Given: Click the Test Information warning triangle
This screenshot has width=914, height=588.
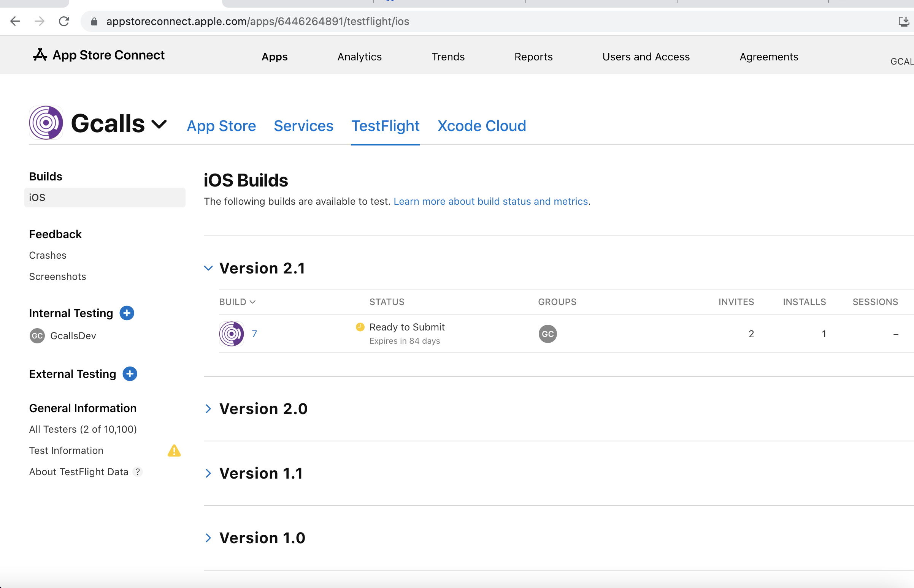Looking at the screenshot, I should [x=174, y=451].
